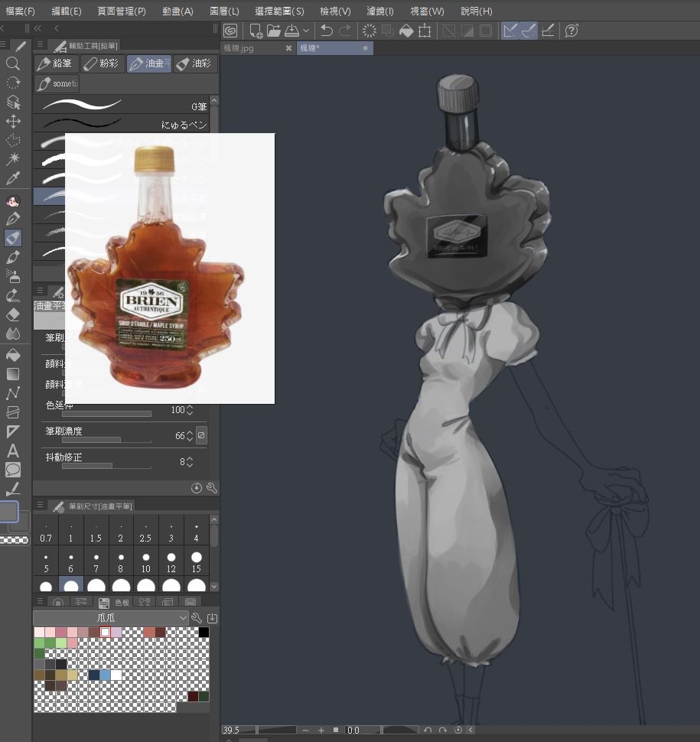Expand save options dropdown arrow
This screenshot has width=700, height=742.
(x=306, y=31)
